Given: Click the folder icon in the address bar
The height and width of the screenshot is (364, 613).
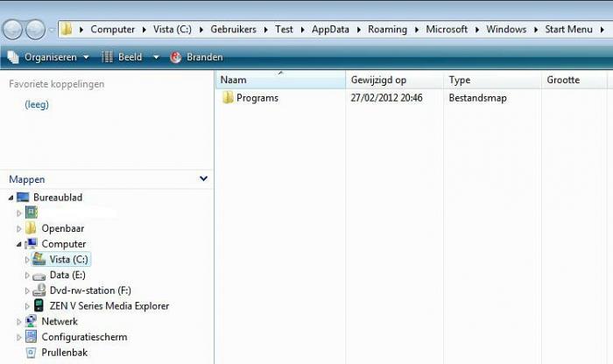Looking at the screenshot, I should (67, 29).
